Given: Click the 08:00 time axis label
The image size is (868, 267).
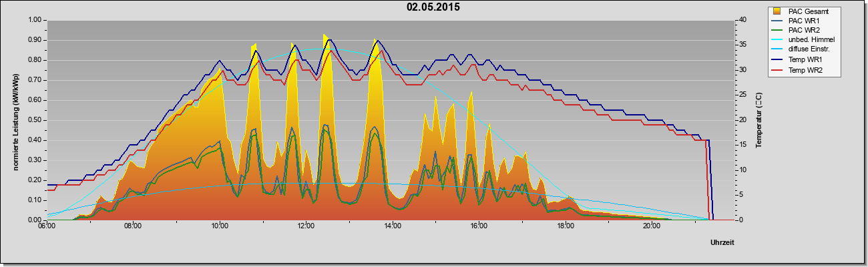Looking at the screenshot, I should tap(133, 226).
